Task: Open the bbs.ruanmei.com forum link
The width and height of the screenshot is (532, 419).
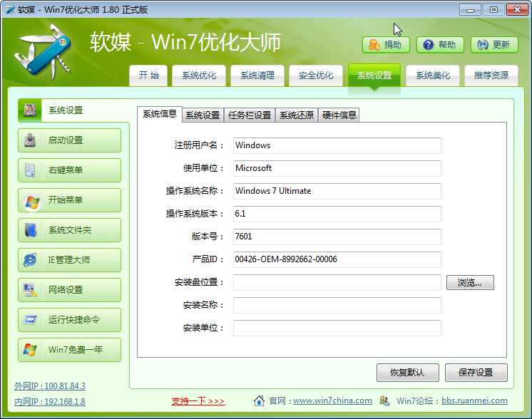Action: pyautogui.click(x=474, y=400)
